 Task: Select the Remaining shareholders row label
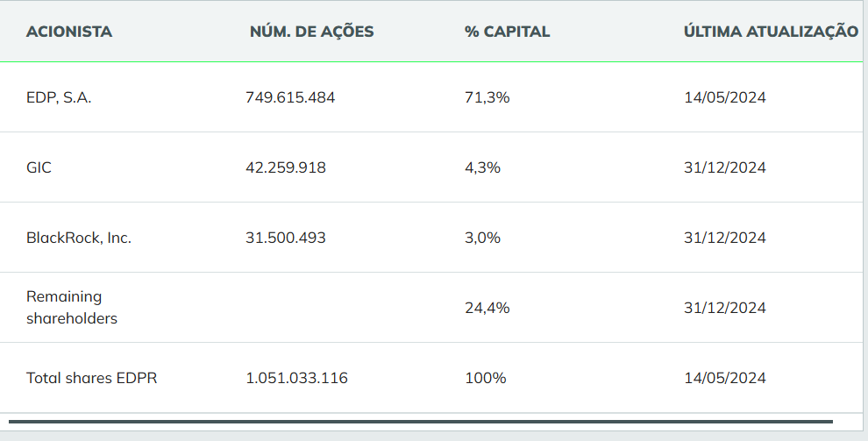pos(72,308)
